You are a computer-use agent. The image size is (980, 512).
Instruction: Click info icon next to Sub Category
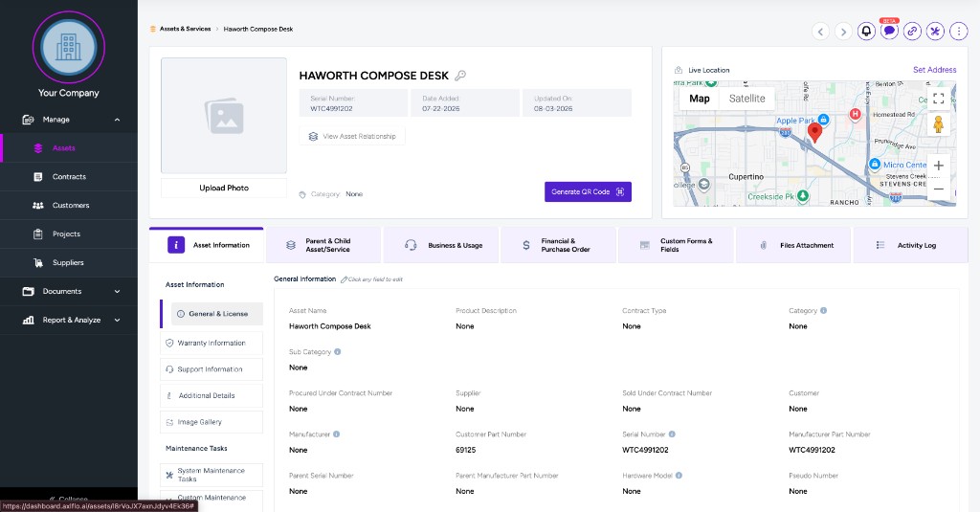(x=338, y=352)
